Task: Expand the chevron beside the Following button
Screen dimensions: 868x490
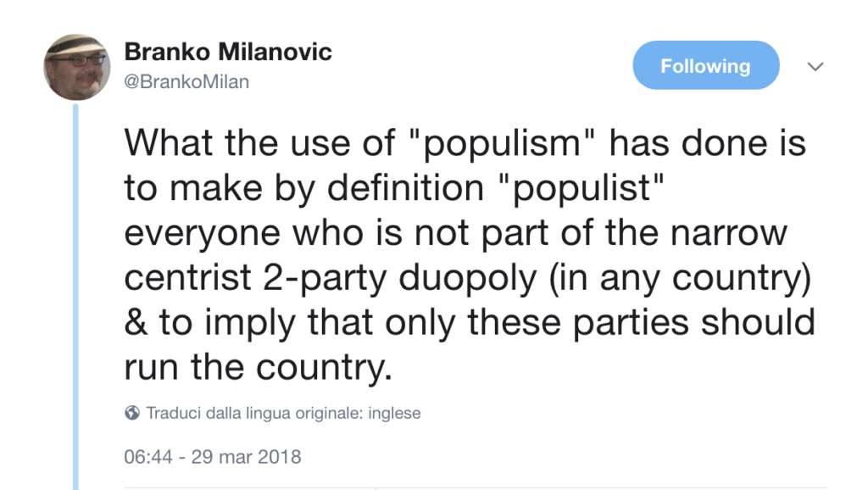Action: pos(815,65)
